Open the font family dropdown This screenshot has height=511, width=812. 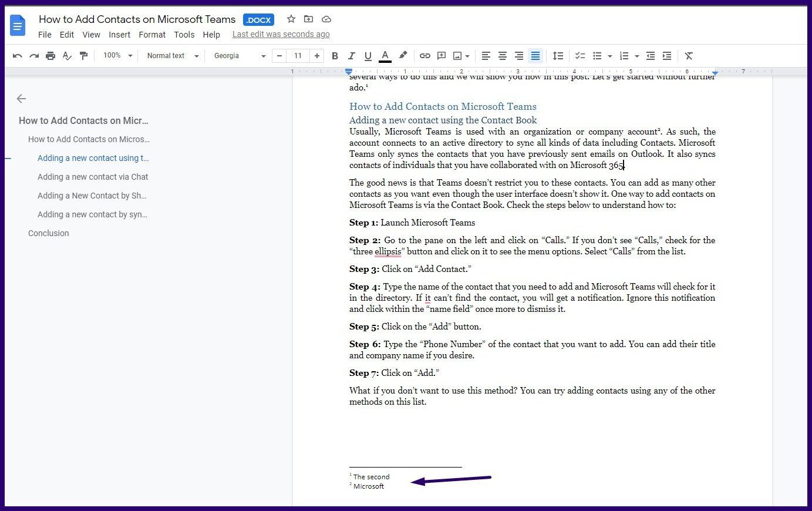(x=238, y=56)
